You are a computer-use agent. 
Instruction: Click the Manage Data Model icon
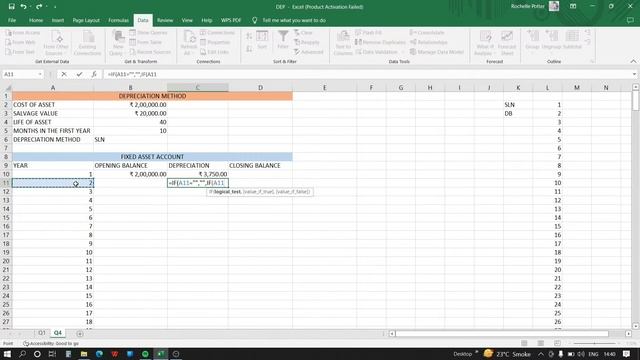point(413,52)
